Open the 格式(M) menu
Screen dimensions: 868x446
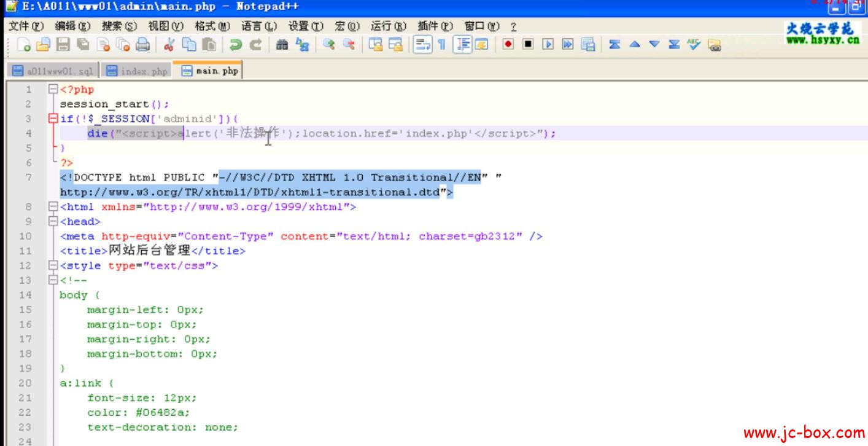click(x=212, y=26)
